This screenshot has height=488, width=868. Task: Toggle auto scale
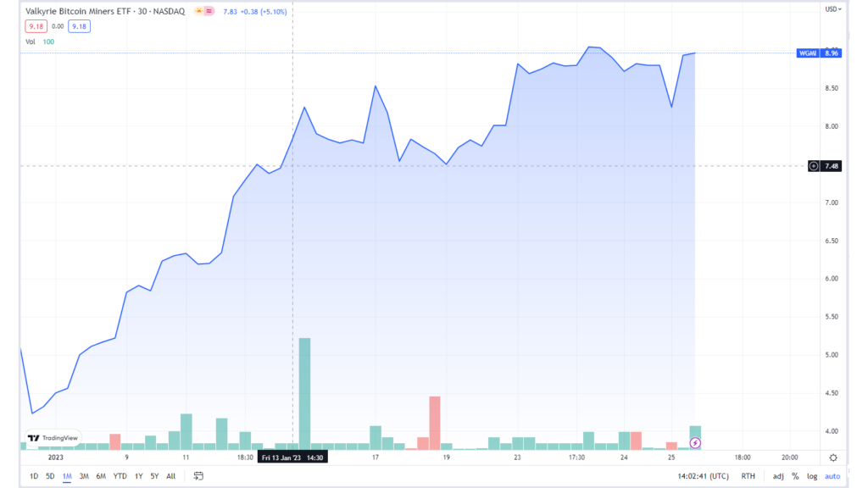pyautogui.click(x=832, y=476)
